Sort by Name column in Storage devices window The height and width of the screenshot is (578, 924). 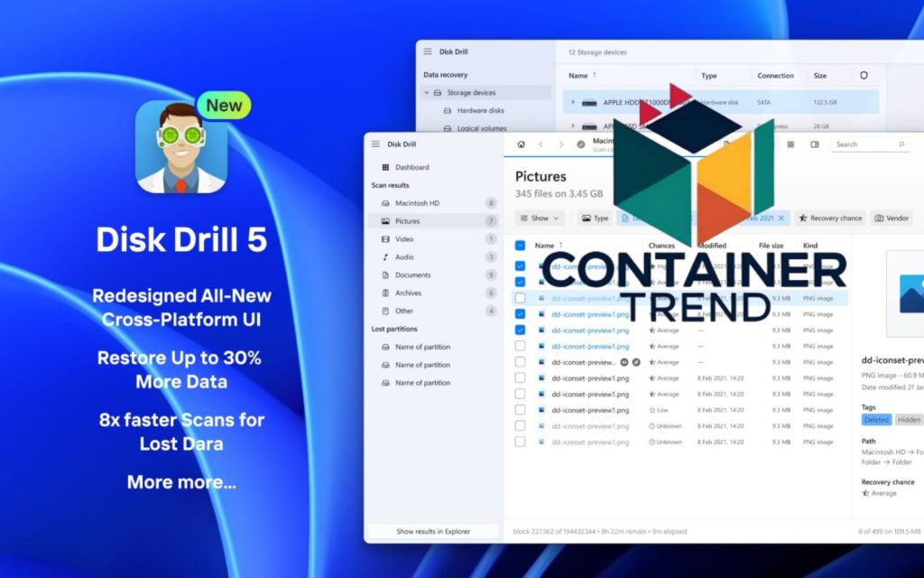coord(578,76)
